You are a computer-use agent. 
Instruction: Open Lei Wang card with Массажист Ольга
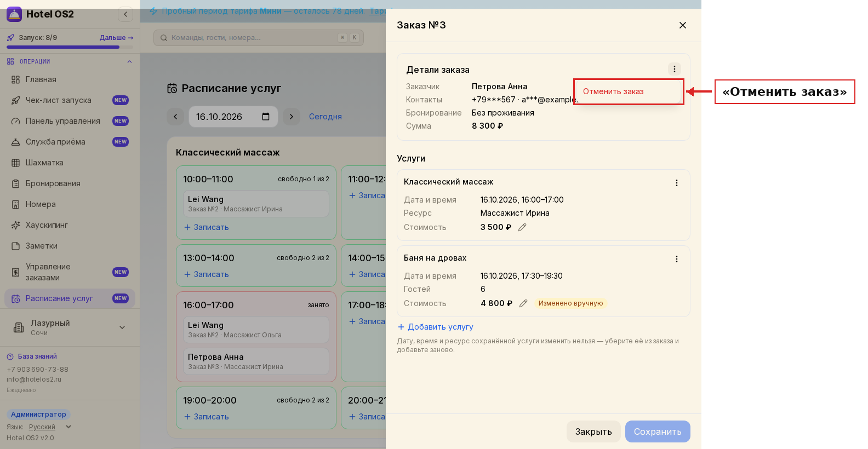[256, 330]
